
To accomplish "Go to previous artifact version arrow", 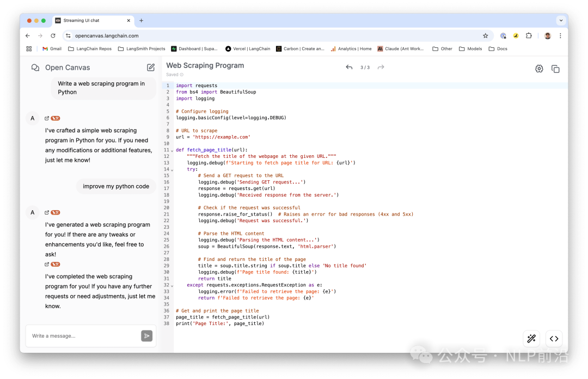I will point(349,67).
